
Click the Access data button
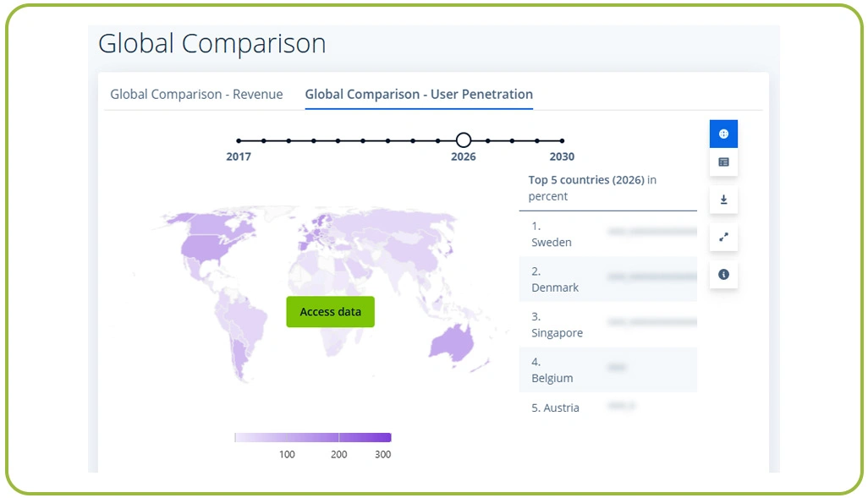[330, 312]
